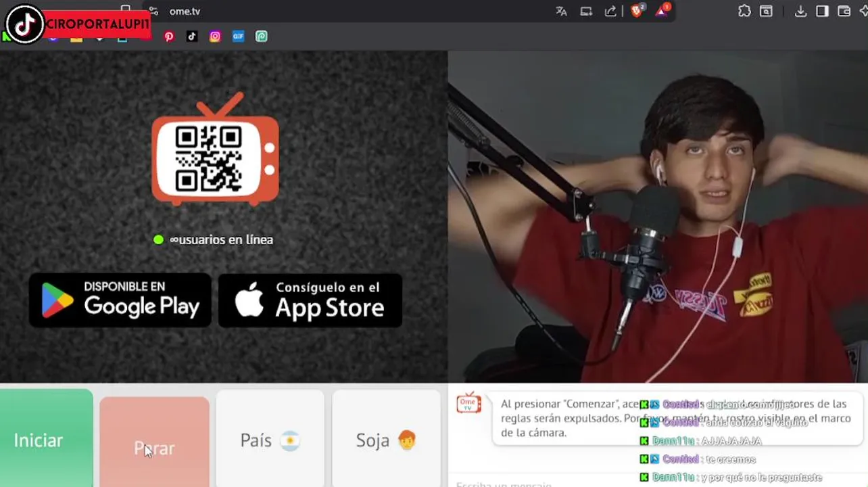Click the translate page icon in address bar
Viewport: 868px width, 487px height.
tap(561, 11)
